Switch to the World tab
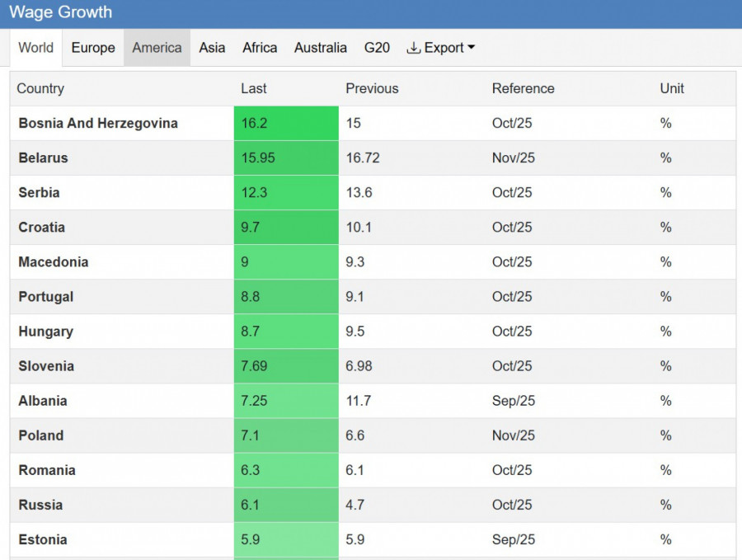This screenshot has height=560, width=742. click(x=35, y=48)
